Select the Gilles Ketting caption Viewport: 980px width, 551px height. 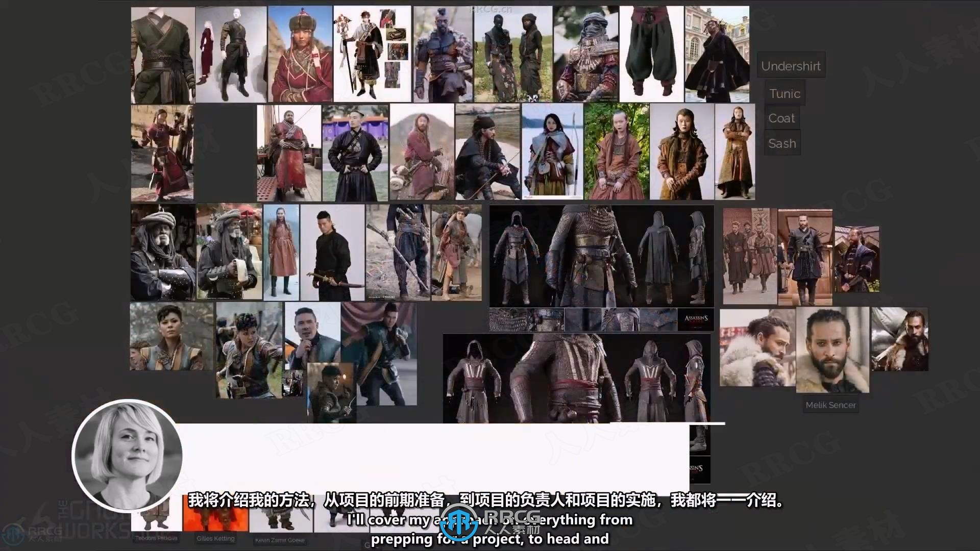[215, 538]
